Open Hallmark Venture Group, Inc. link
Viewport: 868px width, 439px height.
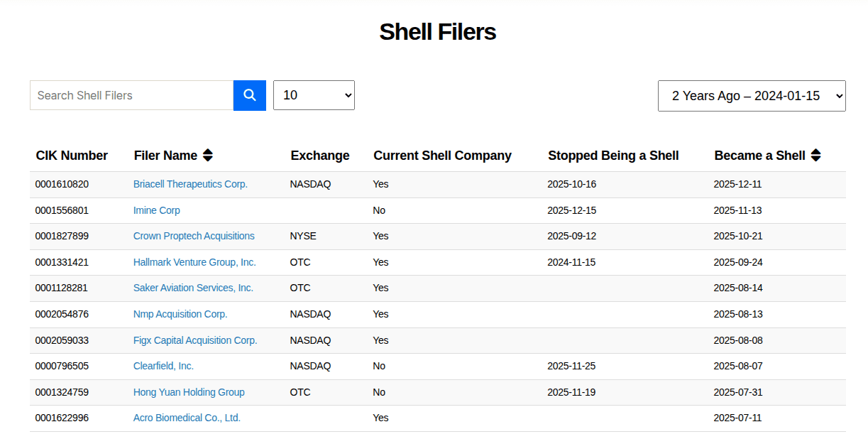[x=194, y=262]
